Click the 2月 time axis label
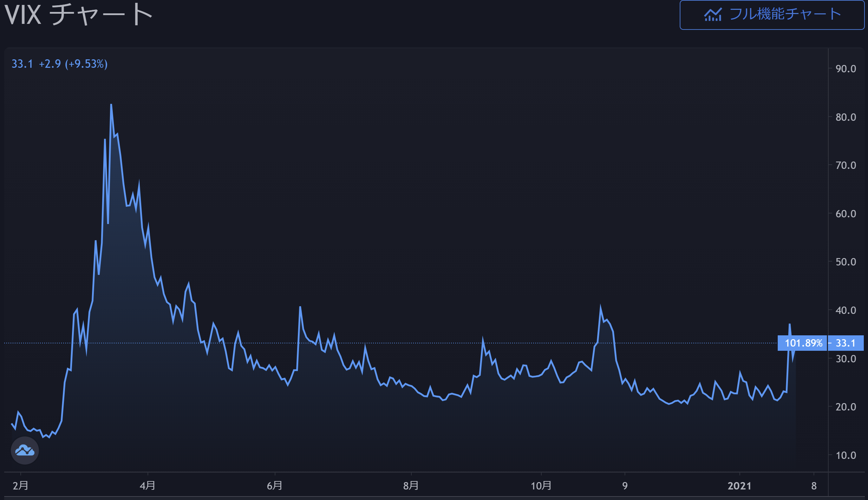 point(20,486)
